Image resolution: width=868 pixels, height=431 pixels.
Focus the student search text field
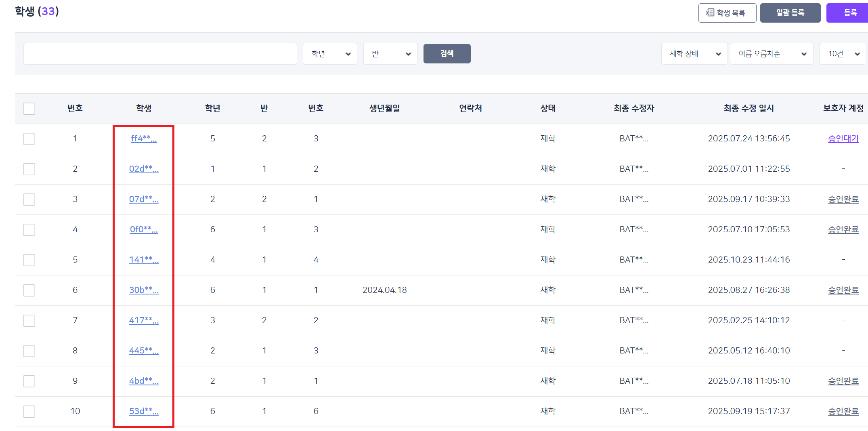pyautogui.click(x=160, y=54)
